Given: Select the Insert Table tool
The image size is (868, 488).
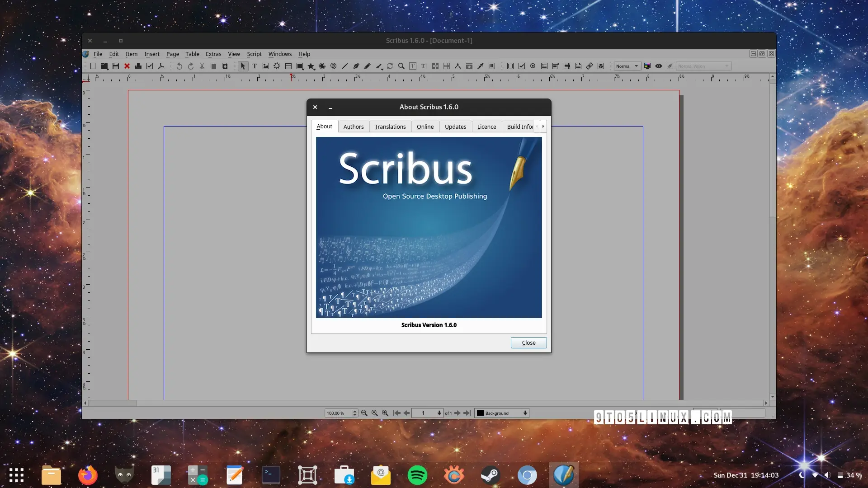Looking at the screenshot, I should tap(288, 66).
